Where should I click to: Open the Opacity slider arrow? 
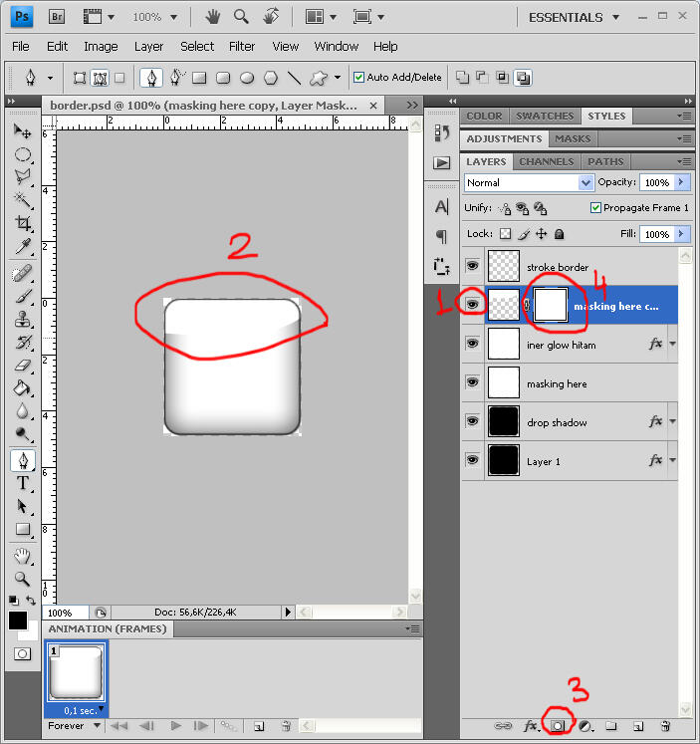coord(681,183)
